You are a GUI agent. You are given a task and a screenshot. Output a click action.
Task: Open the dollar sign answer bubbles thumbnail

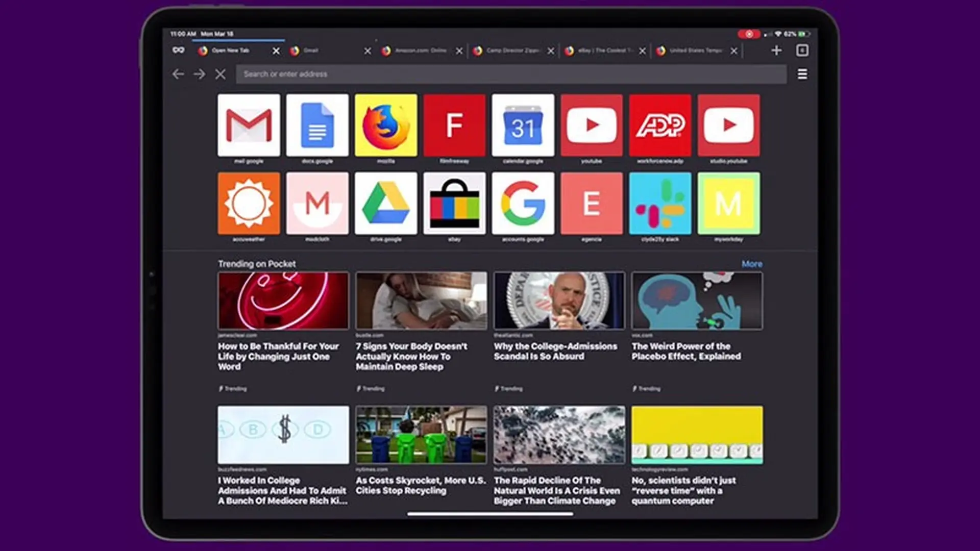click(x=283, y=435)
